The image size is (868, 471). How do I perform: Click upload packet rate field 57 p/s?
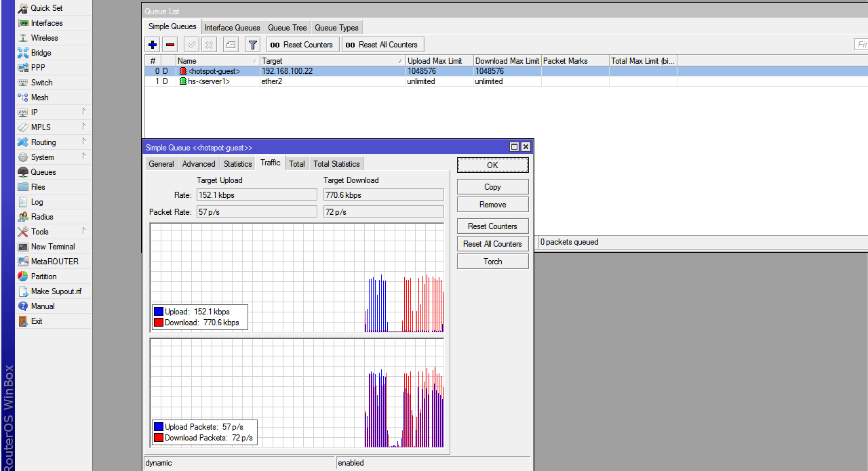tap(256, 212)
